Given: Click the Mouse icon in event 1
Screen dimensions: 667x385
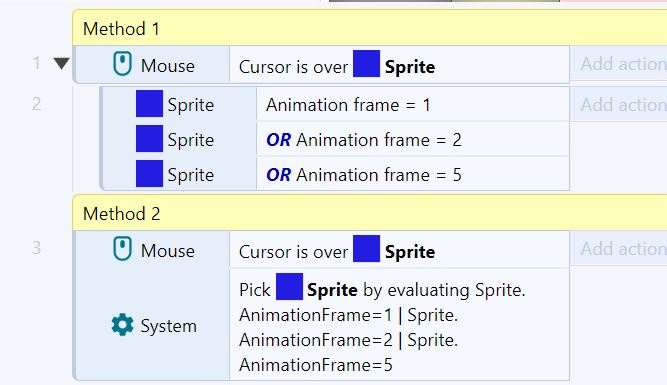Looking at the screenshot, I should point(123,64).
